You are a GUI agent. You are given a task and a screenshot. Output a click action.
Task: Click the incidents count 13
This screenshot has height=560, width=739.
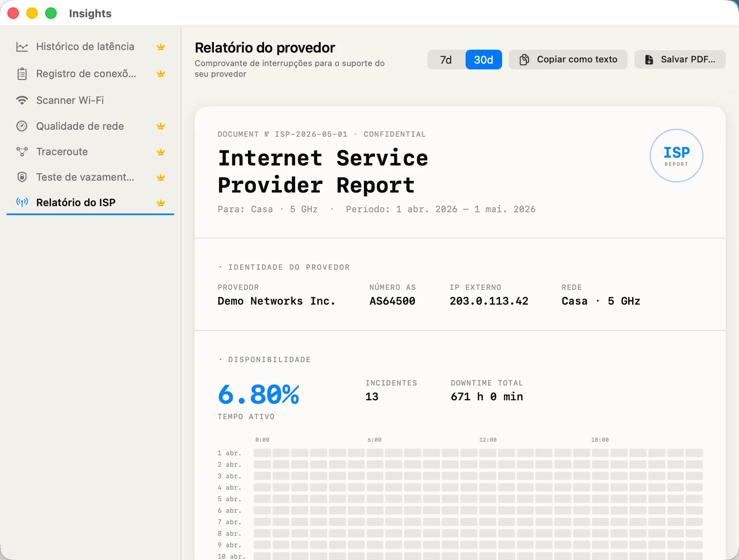(372, 397)
